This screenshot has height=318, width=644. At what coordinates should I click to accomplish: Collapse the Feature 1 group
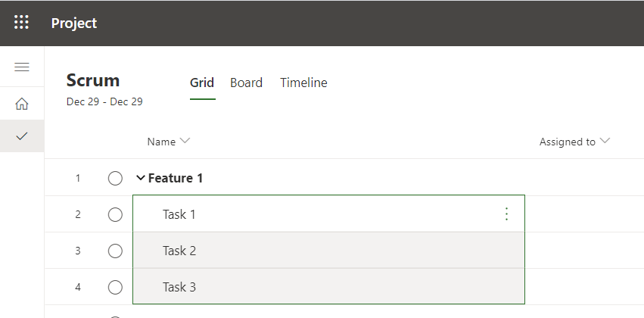tap(140, 179)
